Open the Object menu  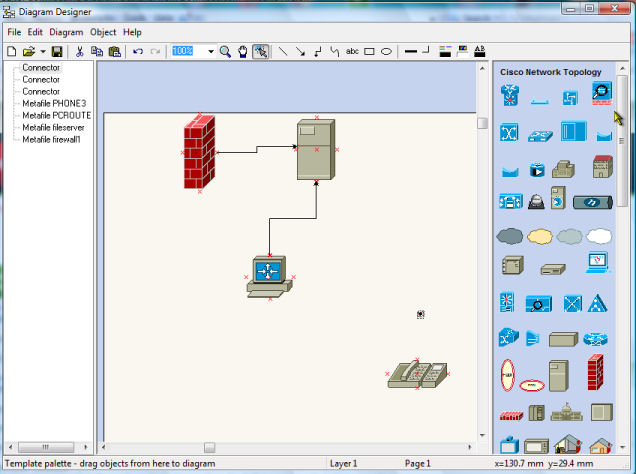click(103, 32)
